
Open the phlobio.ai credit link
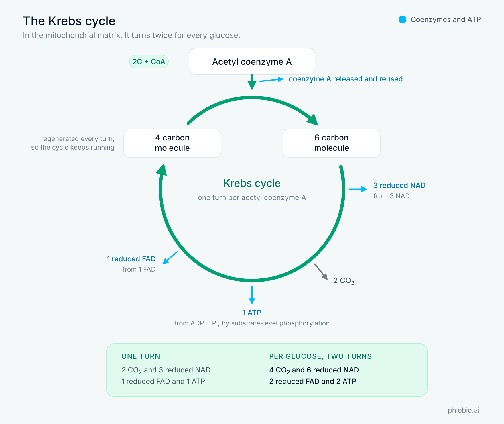(464, 410)
